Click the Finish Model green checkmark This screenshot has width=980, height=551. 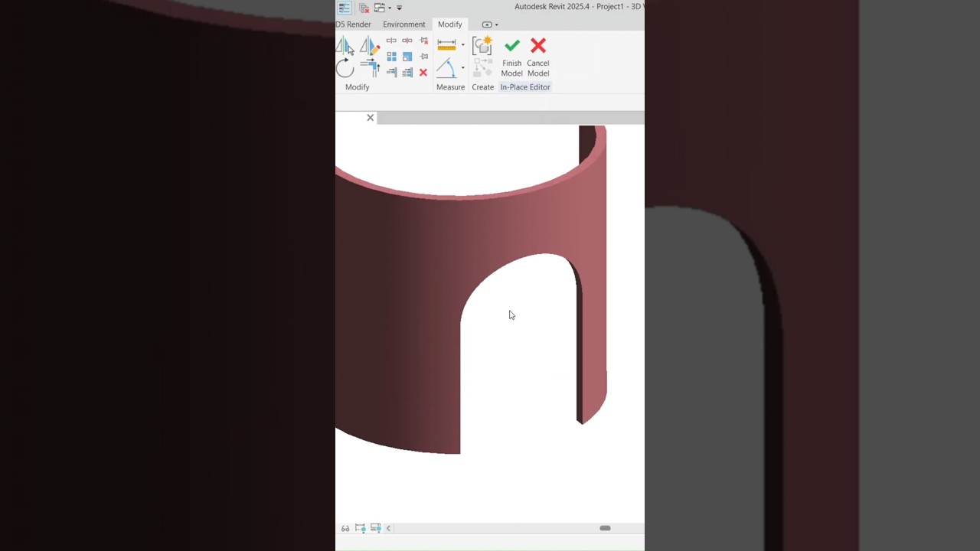[512, 46]
